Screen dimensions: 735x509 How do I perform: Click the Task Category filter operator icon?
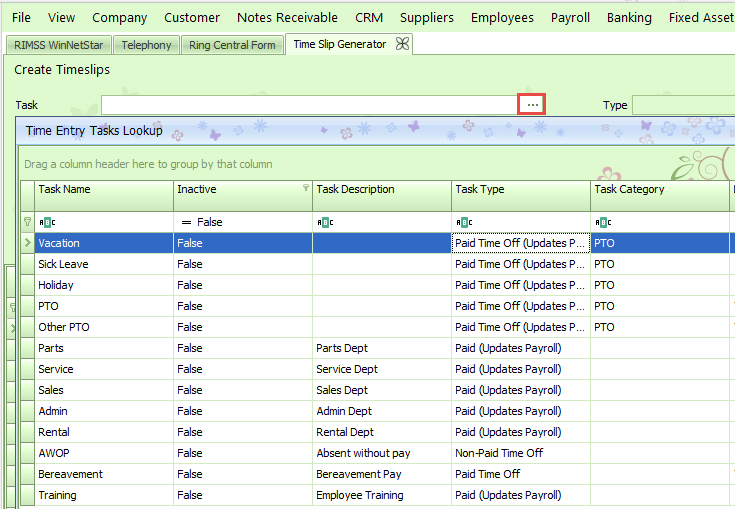coord(602,222)
